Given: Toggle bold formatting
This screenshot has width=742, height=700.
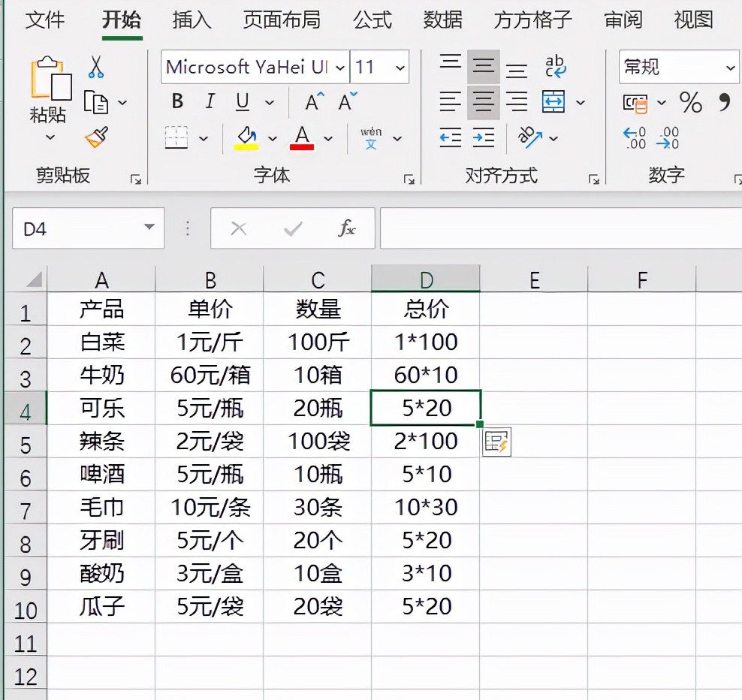Looking at the screenshot, I should pos(177,101).
